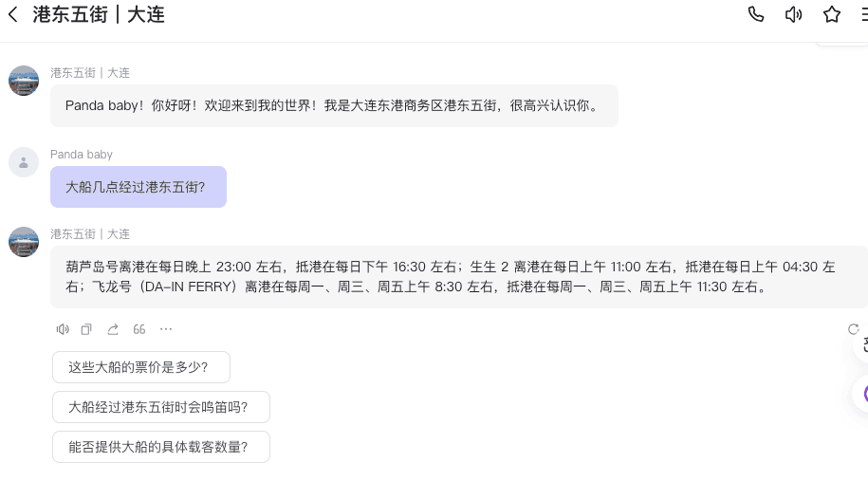Toggle the header speaker sound icon
This screenshot has height=481, width=868.
(794, 14)
